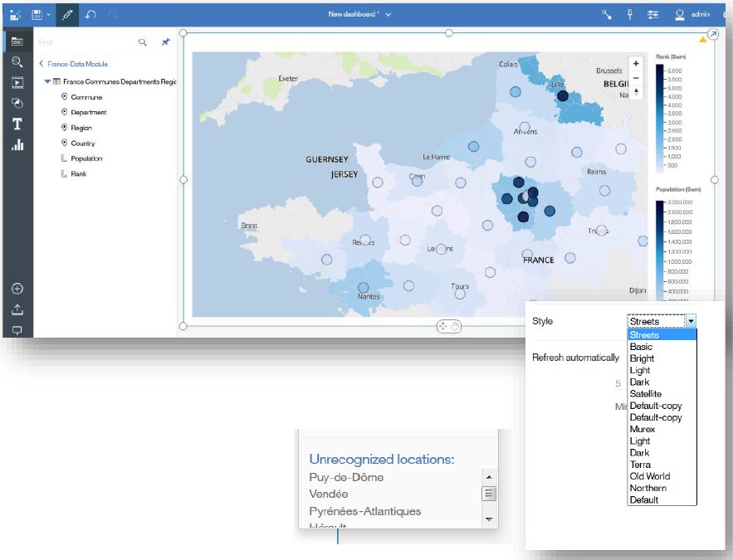Click the pin icon in the top bar
This screenshot has height=560, width=733.
tap(630, 14)
